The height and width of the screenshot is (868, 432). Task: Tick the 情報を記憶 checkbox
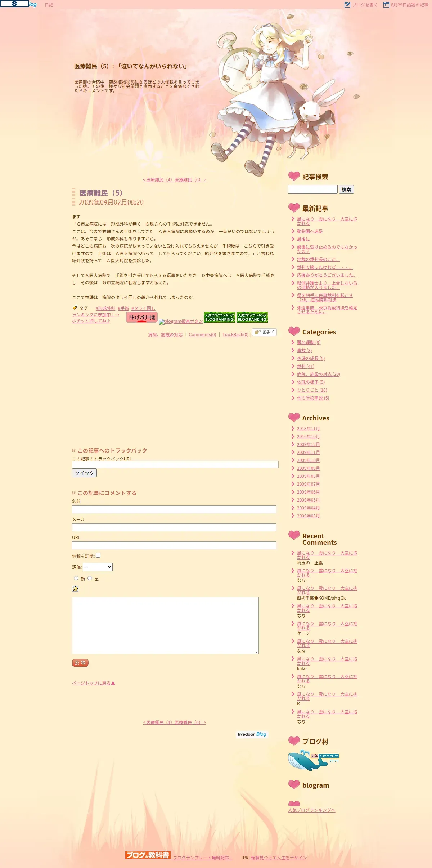(x=98, y=555)
